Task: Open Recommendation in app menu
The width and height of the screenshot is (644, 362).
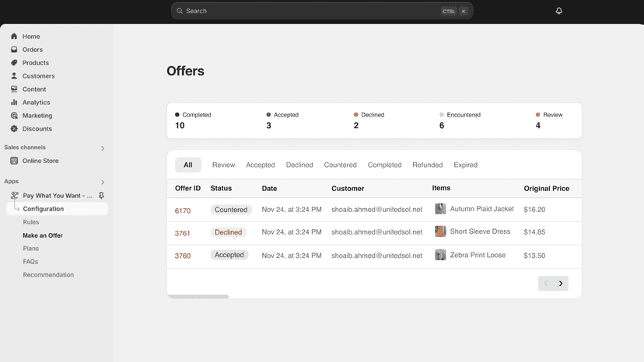Action: (48, 274)
